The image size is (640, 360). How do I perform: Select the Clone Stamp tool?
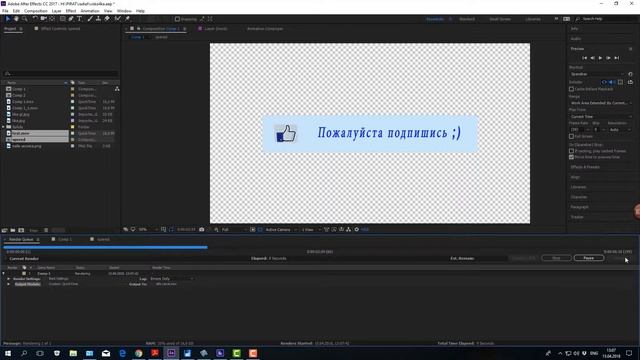coord(98,19)
